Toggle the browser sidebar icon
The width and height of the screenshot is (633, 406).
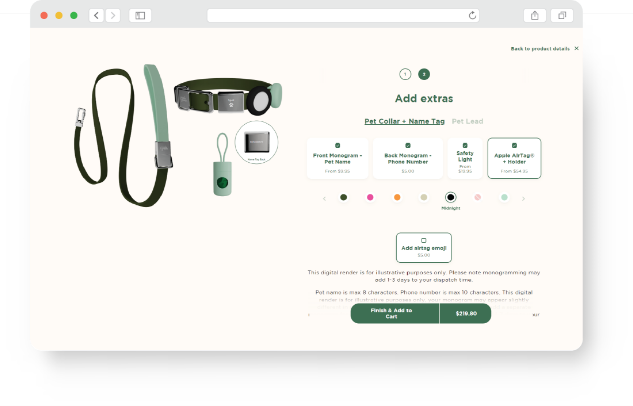pyautogui.click(x=140, y=15)
